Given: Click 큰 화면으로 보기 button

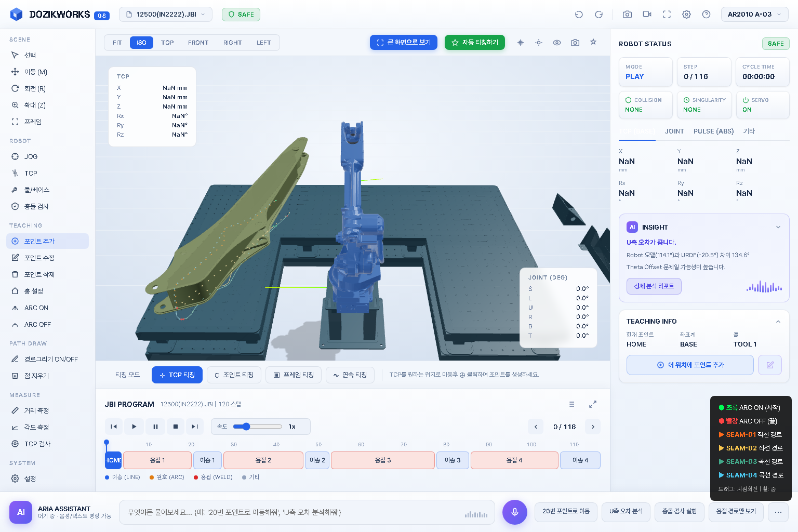Looking at the screenshot, I should (x=404, y=43).
